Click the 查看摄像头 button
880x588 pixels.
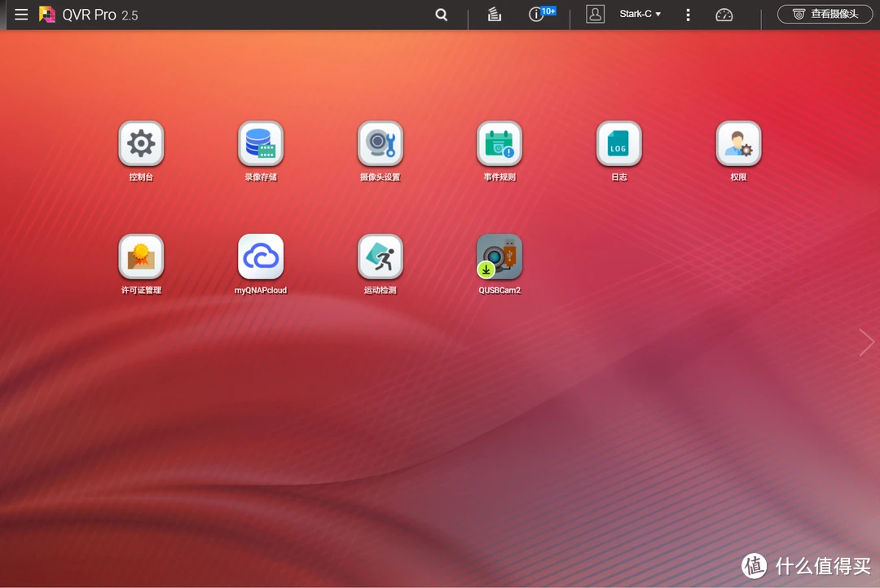point(825,14)
